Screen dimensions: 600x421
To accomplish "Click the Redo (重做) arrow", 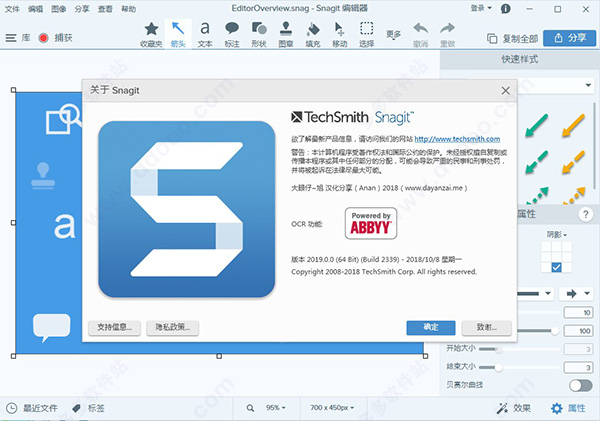I will pos(447,34).
